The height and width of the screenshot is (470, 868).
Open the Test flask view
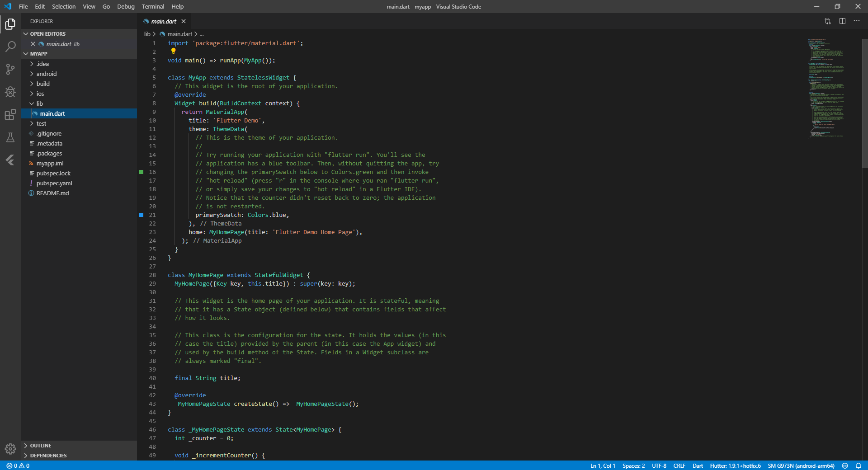coord(10,137)
